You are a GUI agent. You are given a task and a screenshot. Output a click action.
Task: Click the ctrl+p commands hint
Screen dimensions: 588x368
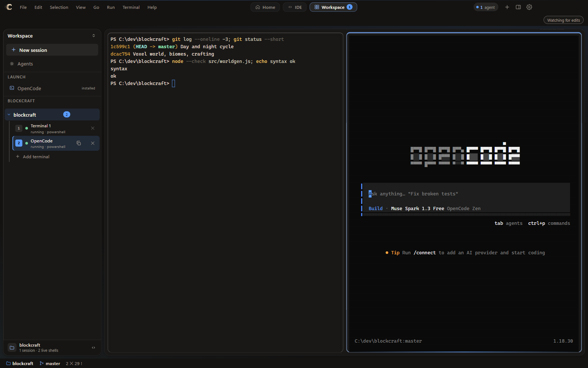coord(549,223)
